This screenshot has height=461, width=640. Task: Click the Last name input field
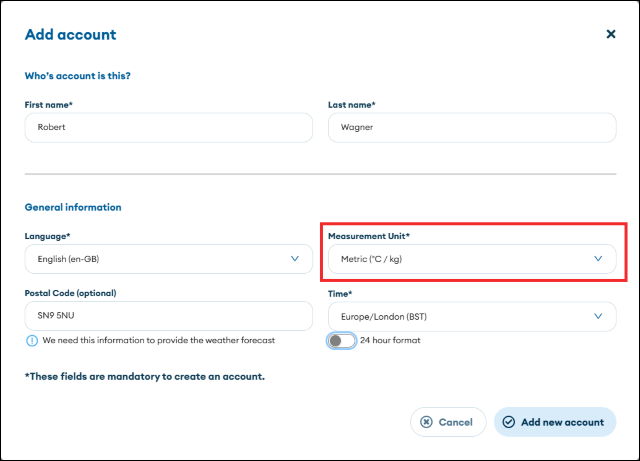point(472,127)
